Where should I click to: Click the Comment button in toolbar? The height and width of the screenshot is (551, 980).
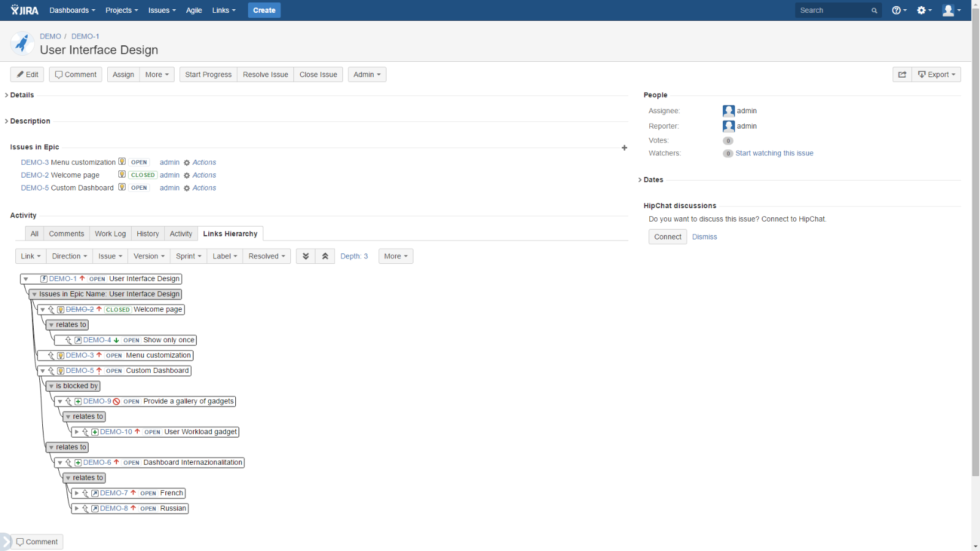point(76,75)
